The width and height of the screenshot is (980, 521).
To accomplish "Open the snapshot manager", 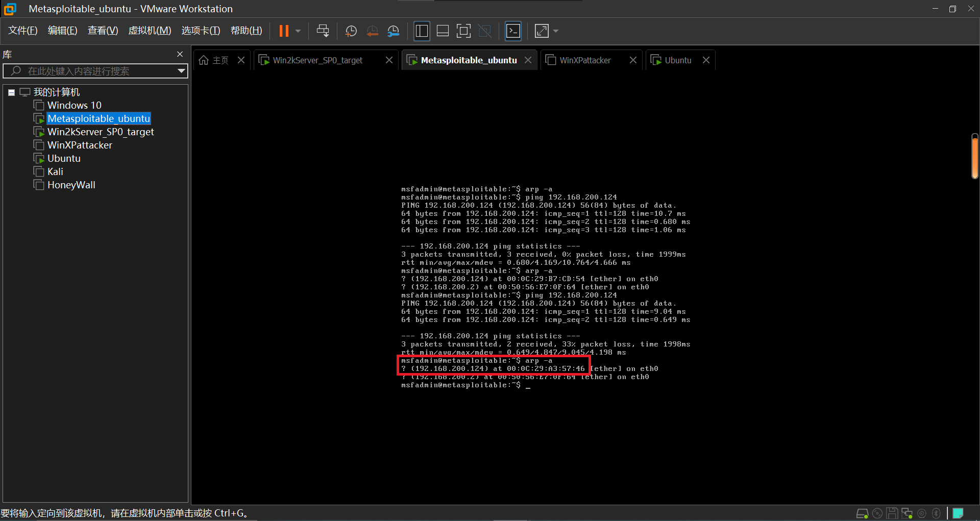I will [x=393, y=31].
